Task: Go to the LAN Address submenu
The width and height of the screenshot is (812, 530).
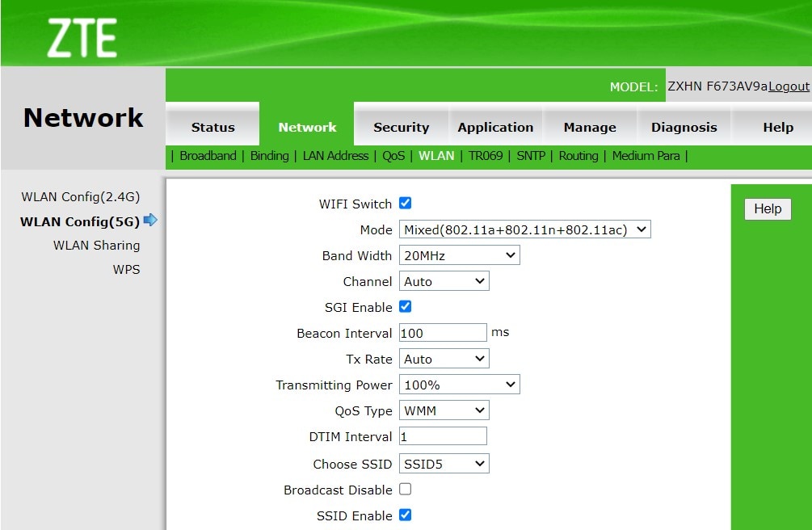Action: [335, 156]
